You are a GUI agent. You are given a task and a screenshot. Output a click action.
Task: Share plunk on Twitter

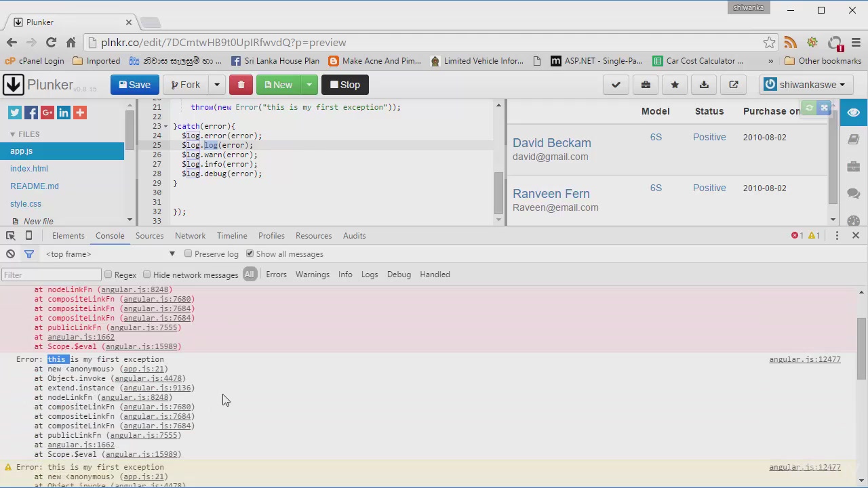[x=14, y=113]
